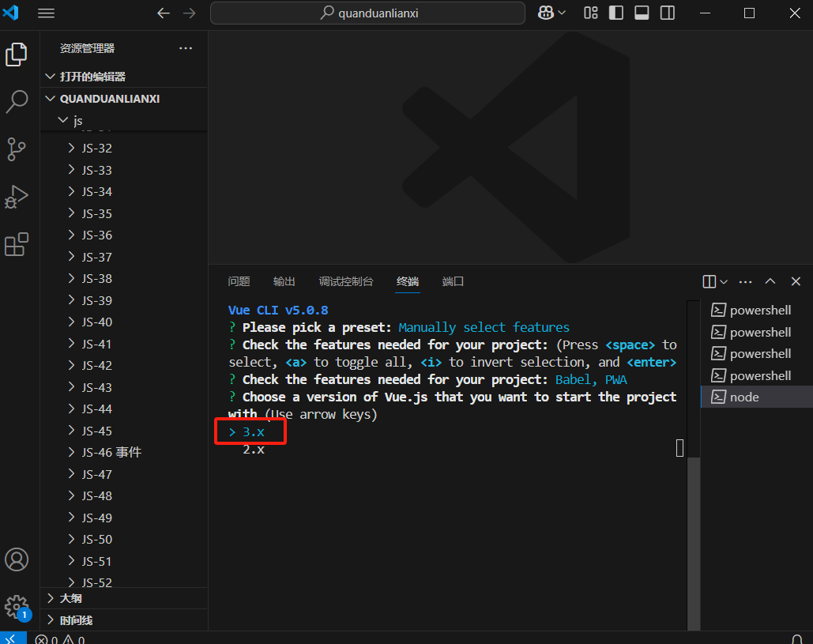Select the JS-45 folder row
813x644 pixels.
click(x=125, y=431)
